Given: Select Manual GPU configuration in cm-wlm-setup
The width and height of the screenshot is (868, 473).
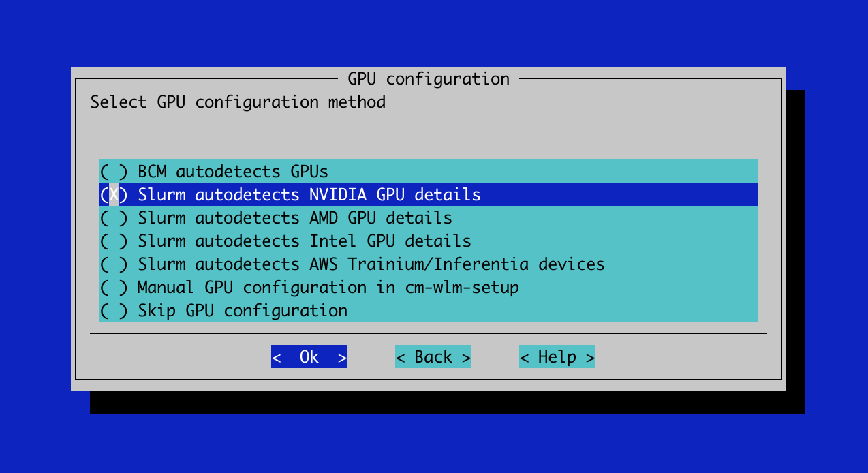Looking at the screenshot, I should click(429, 287).
